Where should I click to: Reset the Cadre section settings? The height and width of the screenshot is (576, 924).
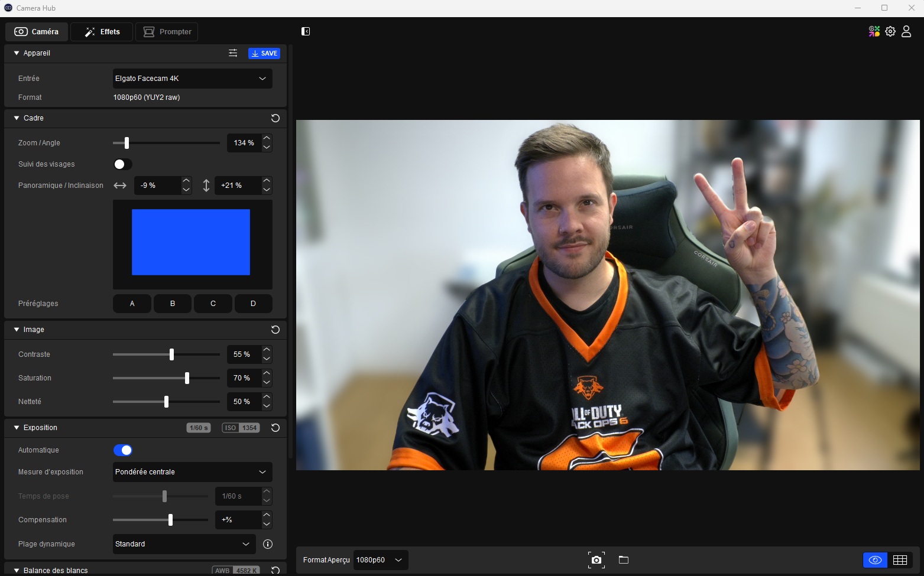275,118
